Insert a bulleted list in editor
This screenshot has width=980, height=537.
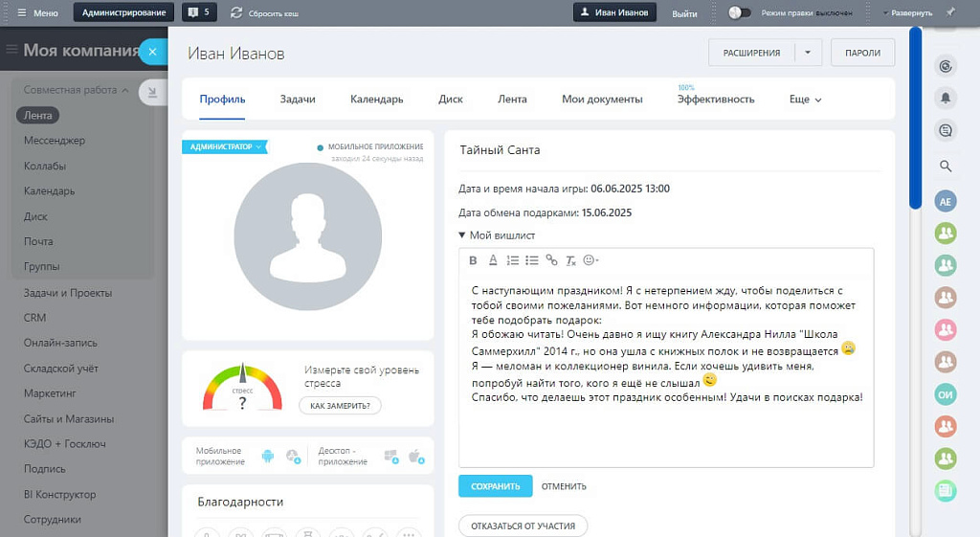(x=531, y=260)
